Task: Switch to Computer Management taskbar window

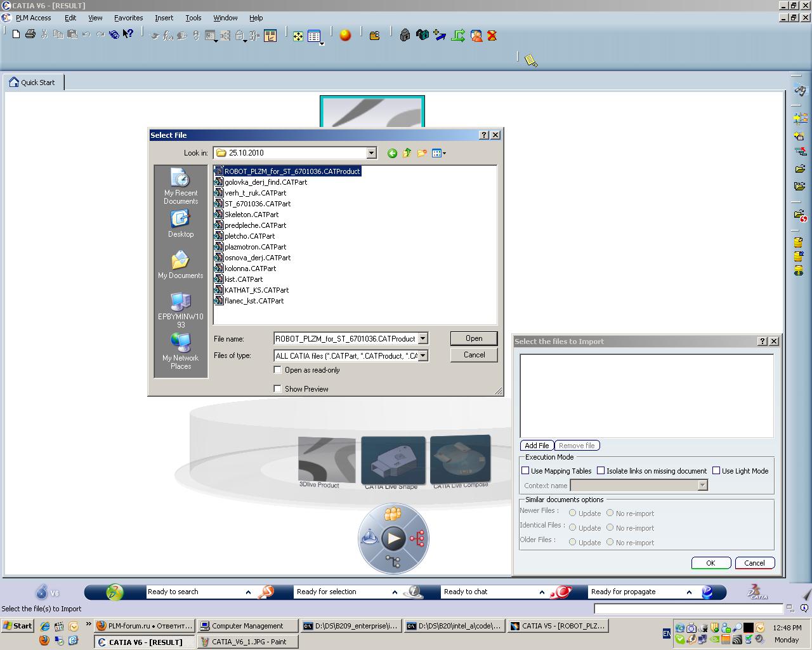Action: pos(247,625)
